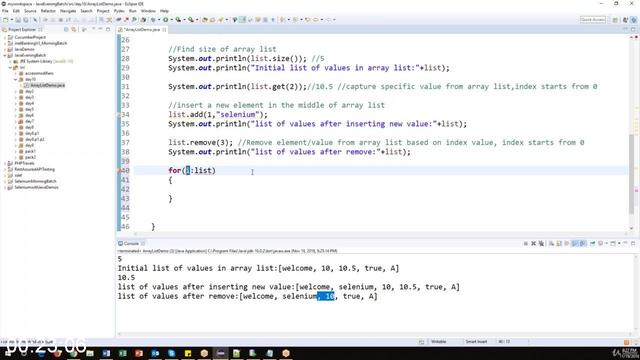Open Word from the Windows taskbar
Viewport: 640px width, 360px height.
[106, 353]
